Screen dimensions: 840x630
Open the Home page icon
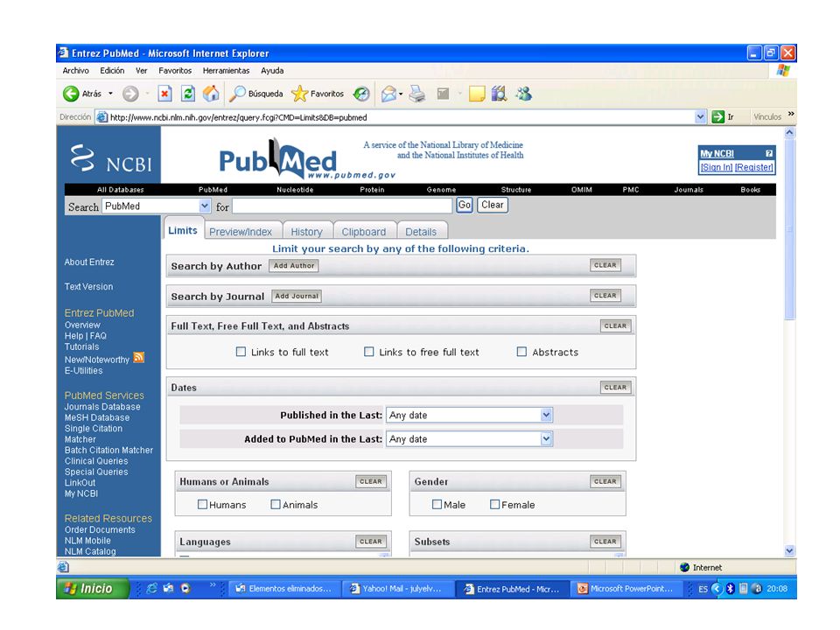point(211,94)
